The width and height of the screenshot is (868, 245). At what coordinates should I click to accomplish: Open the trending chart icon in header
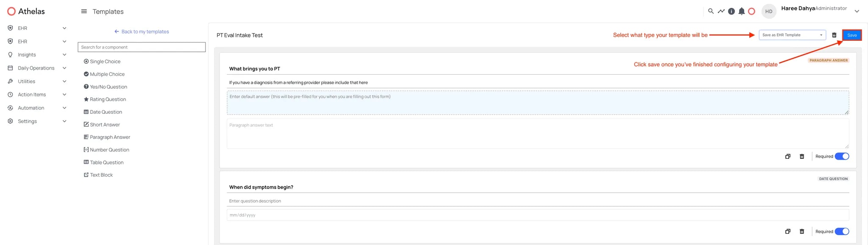pos(721,11)
